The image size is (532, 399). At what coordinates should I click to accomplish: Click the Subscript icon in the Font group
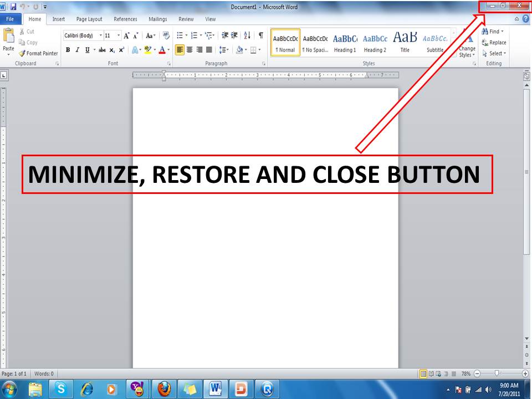[x=111, y=49]
